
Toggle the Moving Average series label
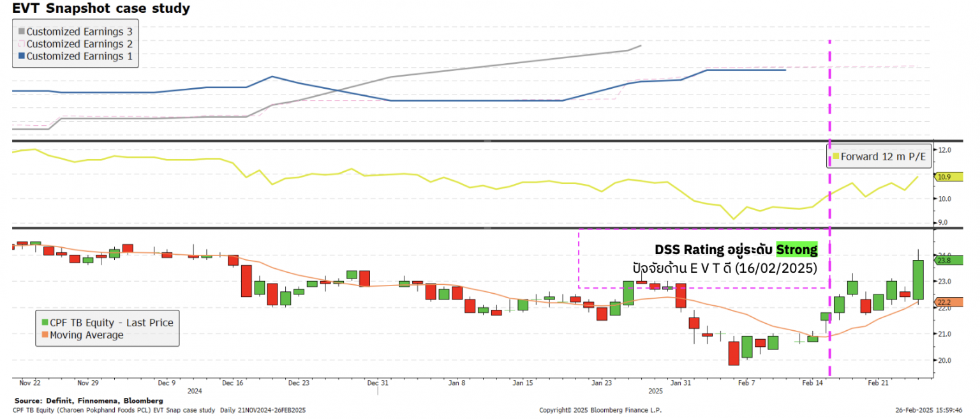(x=86, y=335)
